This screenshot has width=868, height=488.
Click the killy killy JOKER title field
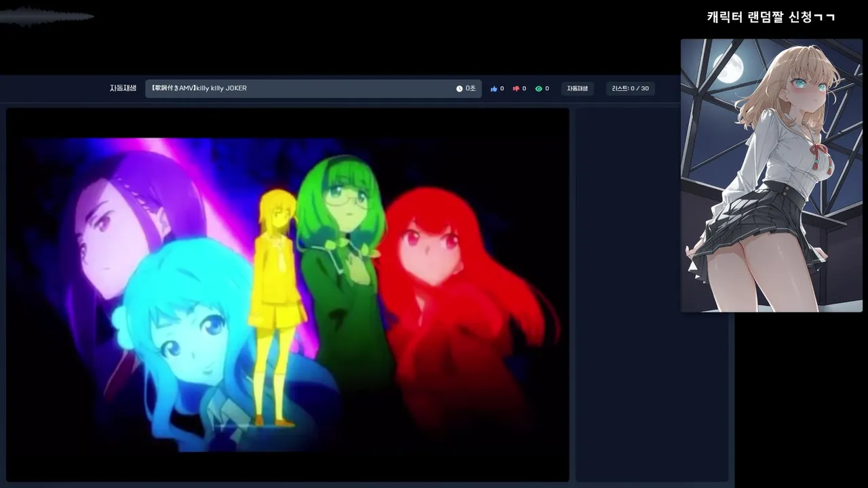313,89
